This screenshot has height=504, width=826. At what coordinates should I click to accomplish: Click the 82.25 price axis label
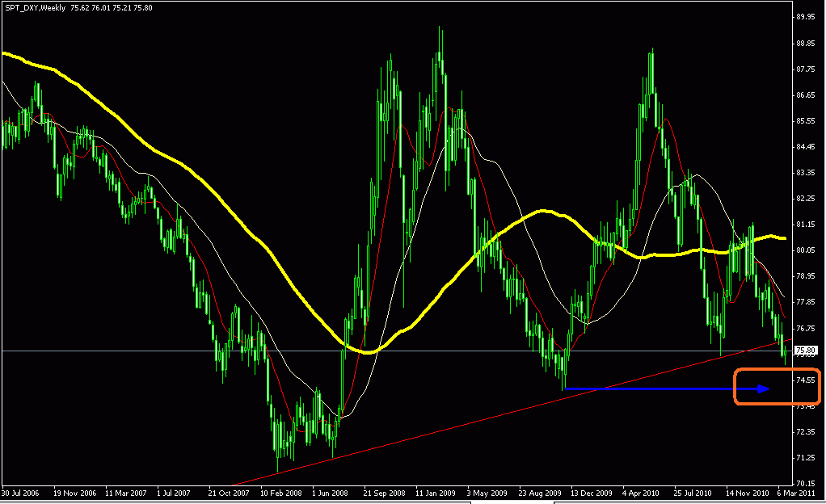point(806,198)
